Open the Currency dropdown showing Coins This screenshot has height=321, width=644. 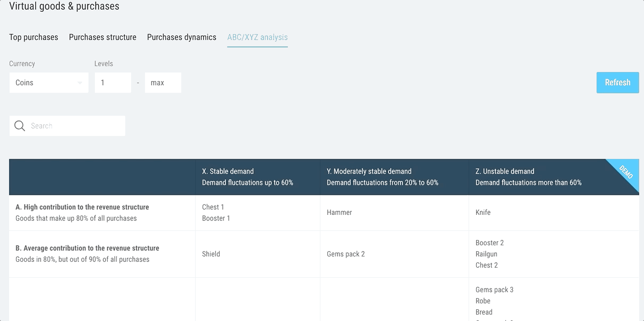49,83
